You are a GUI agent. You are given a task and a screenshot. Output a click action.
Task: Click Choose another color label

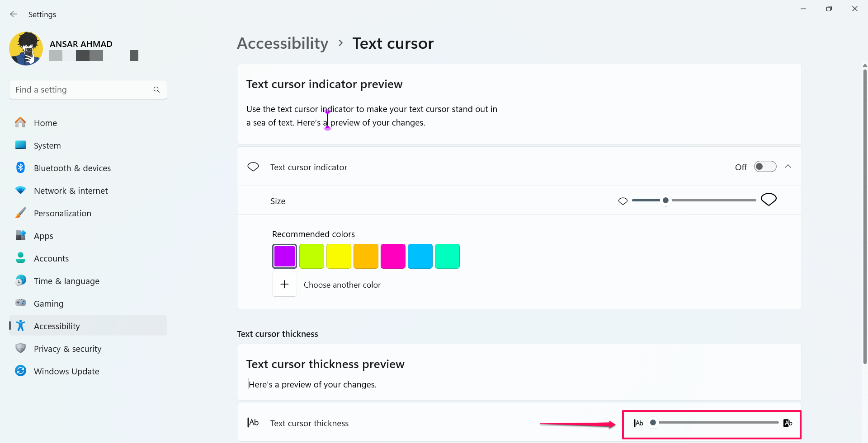coord(342,284)
